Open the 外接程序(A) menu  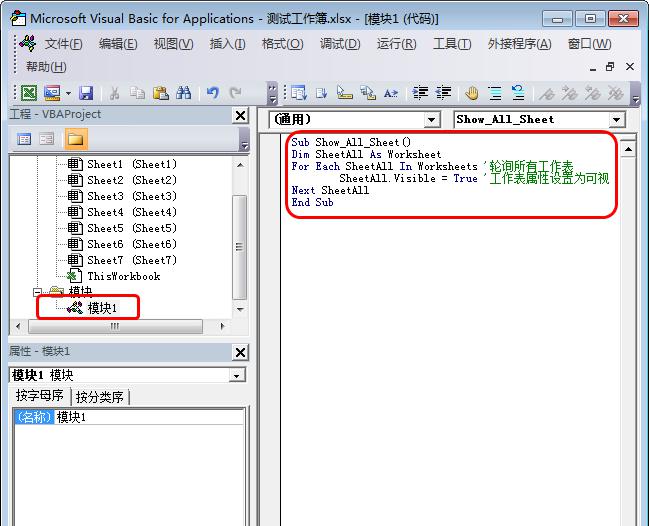pos(519,43)
